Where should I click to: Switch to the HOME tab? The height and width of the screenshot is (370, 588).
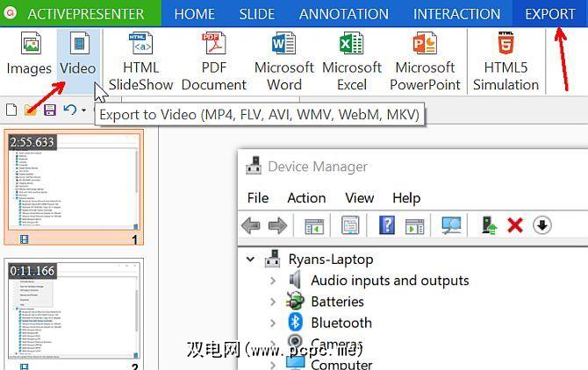pyautogui.click(x=194, y=14)
